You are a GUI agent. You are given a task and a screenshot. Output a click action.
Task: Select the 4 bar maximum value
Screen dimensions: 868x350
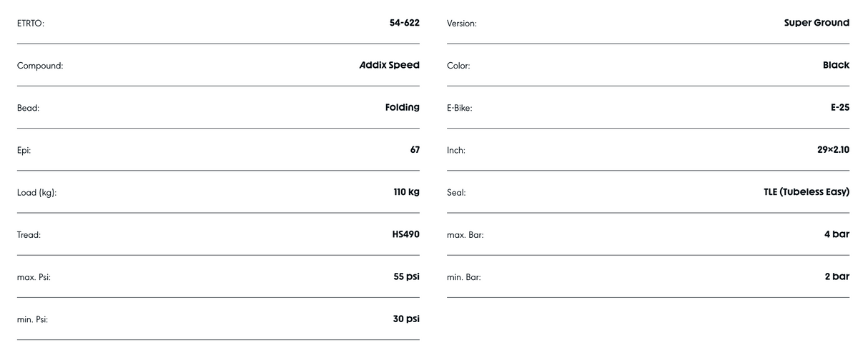837,234
